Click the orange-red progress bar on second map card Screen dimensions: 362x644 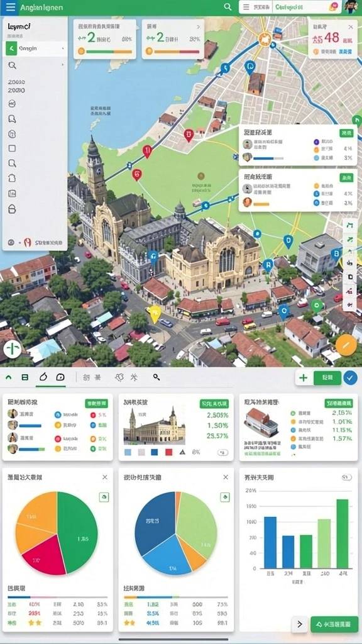(177, 52)
